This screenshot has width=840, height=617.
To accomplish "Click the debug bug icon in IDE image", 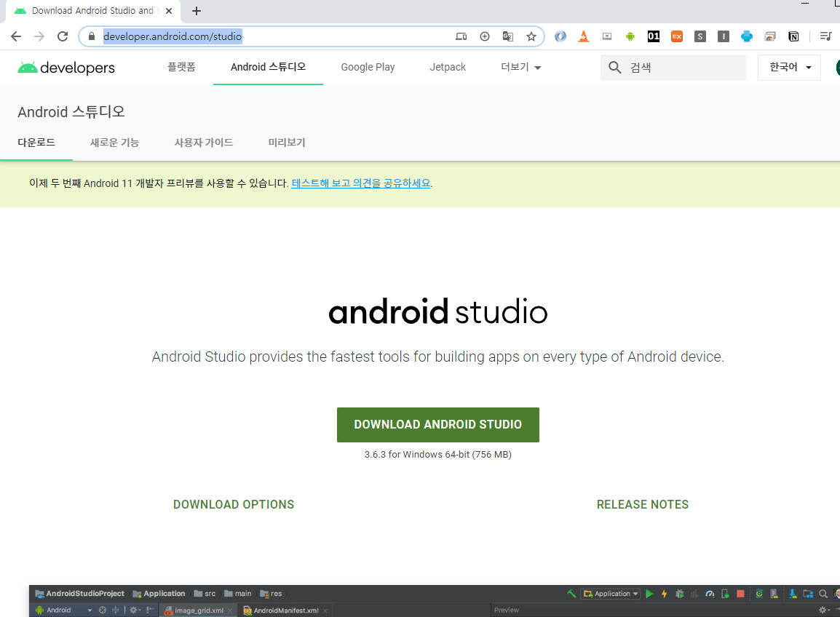I will coord(679,594).
